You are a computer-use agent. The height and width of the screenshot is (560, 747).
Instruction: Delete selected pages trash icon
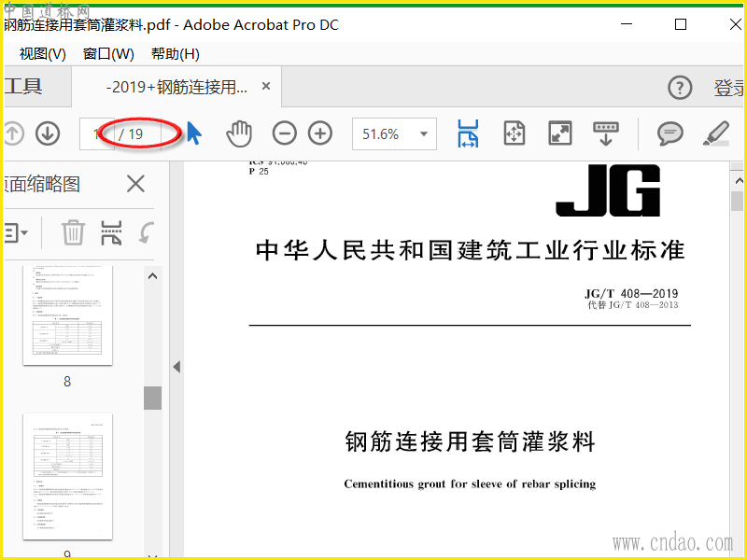pyautogui.click(x=74, y=232)
